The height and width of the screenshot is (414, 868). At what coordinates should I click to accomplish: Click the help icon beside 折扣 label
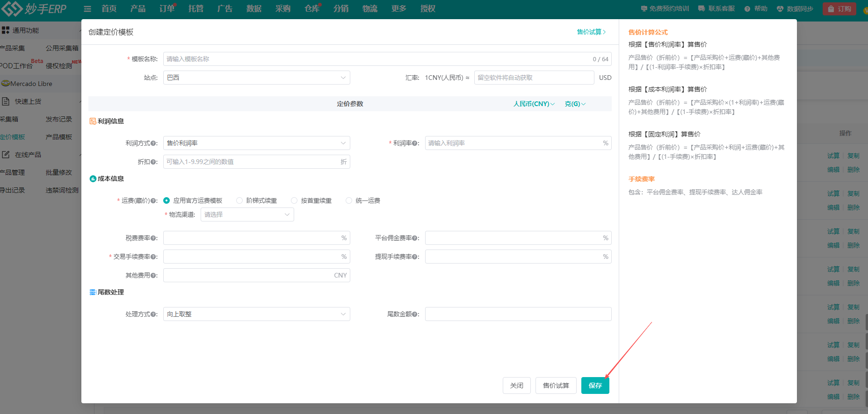pyautogui.click(x=153, y=162)
